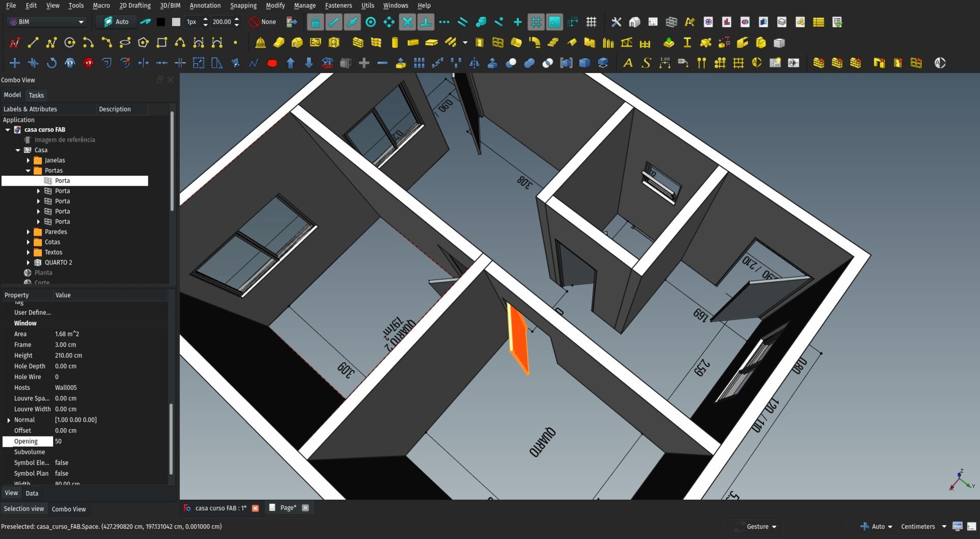This screenshot has height=539, width=980.
Task: Expand the Cotas folder
Action: coord(28,242)
